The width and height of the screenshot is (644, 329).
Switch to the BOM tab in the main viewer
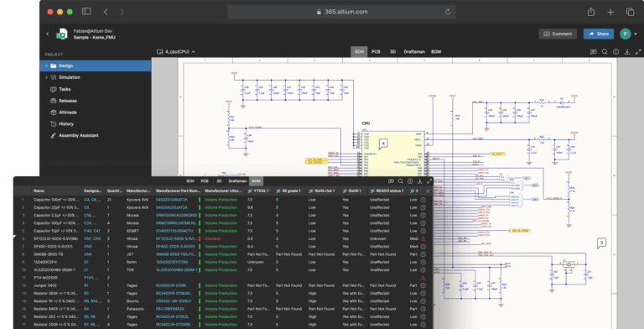(x=436, y=52)
